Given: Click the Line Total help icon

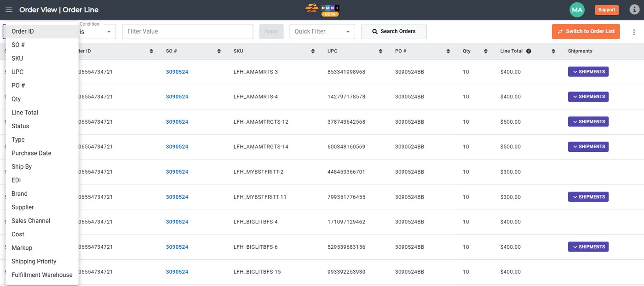Looking at the screenshot, I should point(529,51).
